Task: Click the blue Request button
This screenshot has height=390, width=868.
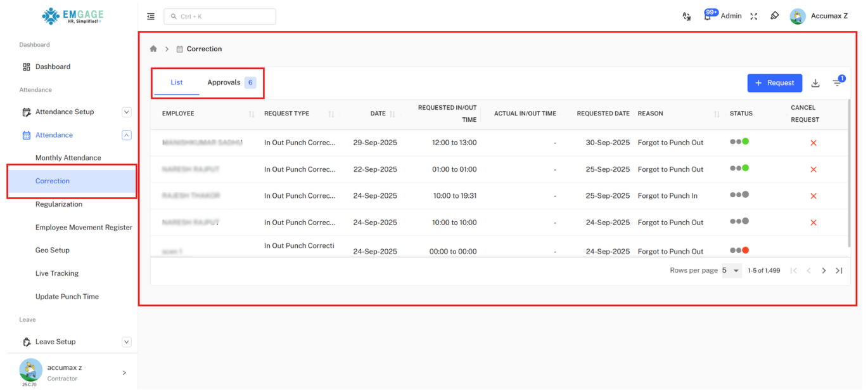Action: click(774, 83)
